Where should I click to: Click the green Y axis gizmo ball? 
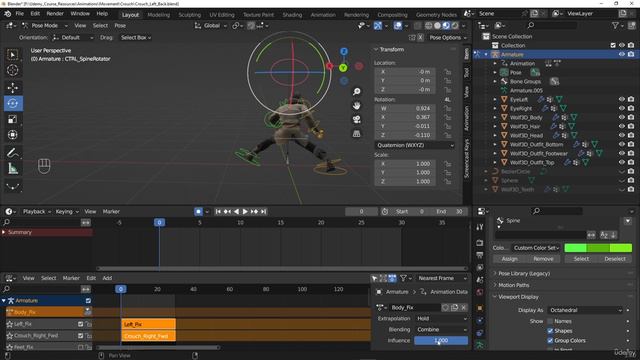[x=343, y=68]
